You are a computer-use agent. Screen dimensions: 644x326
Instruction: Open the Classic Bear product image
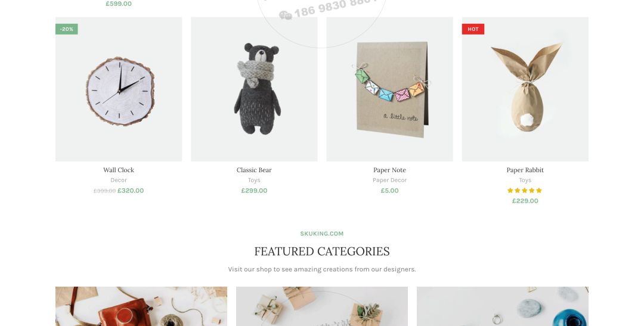click(x=254, y=89)
